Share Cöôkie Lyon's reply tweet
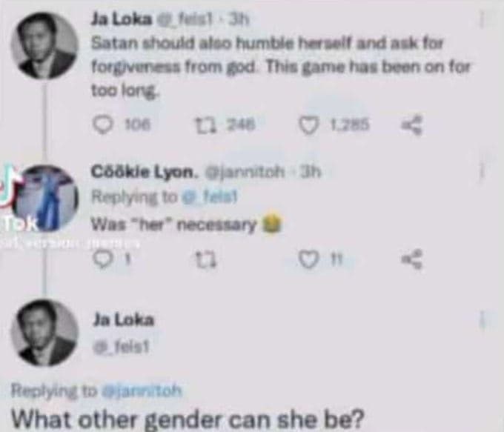Image resolution: width=504 pixels, height=432 pixels. click(409, 257)
